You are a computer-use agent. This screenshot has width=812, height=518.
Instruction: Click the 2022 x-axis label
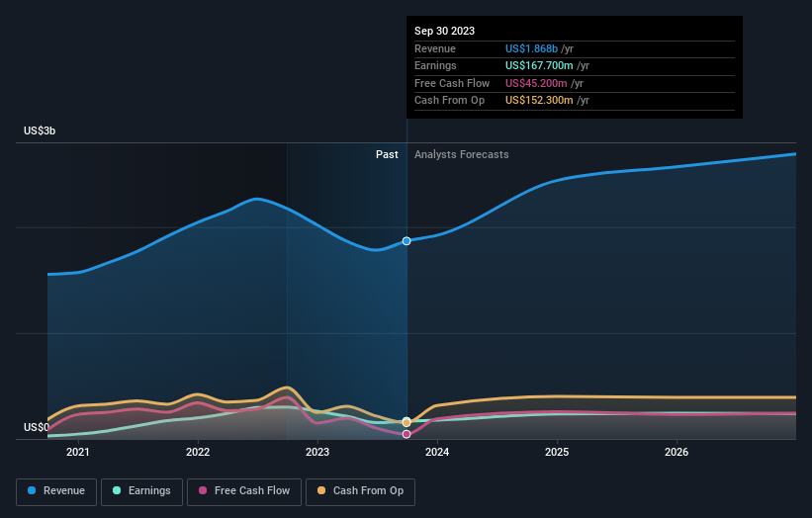point(198,453)
